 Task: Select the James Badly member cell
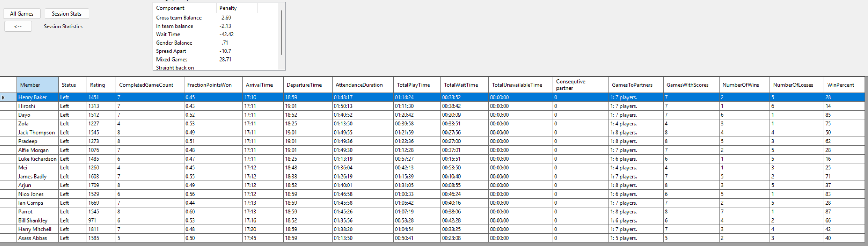click(x=38, y=176)
